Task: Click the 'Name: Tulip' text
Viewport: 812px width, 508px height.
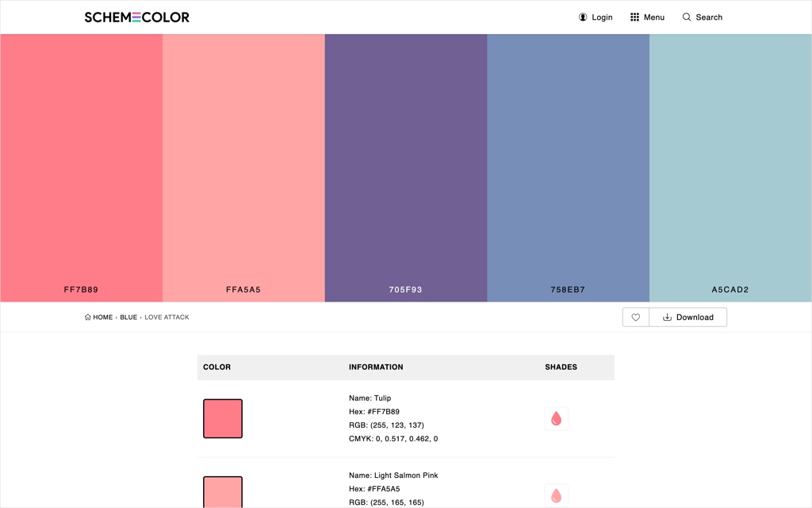Action: pyautogui.click(x=370, y=398)
